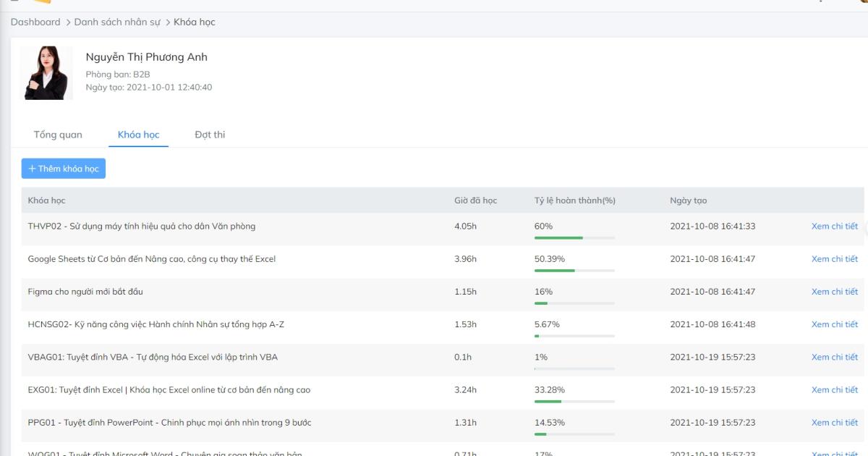This screenshot has height=456, width=868.
Task: View details of EXG01 Excel course
Action: click(834, 389)
